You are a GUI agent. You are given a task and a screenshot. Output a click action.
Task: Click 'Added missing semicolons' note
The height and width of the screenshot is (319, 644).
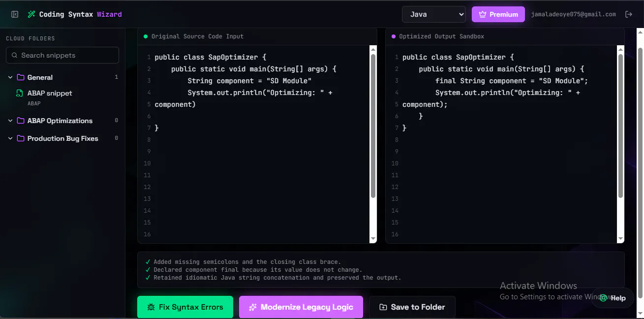tap(247, 262)
